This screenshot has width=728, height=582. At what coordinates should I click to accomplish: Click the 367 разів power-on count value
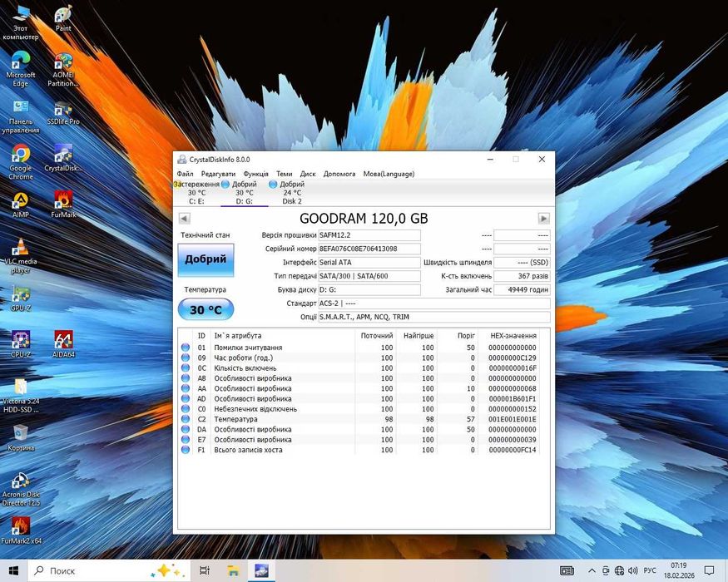522,276
